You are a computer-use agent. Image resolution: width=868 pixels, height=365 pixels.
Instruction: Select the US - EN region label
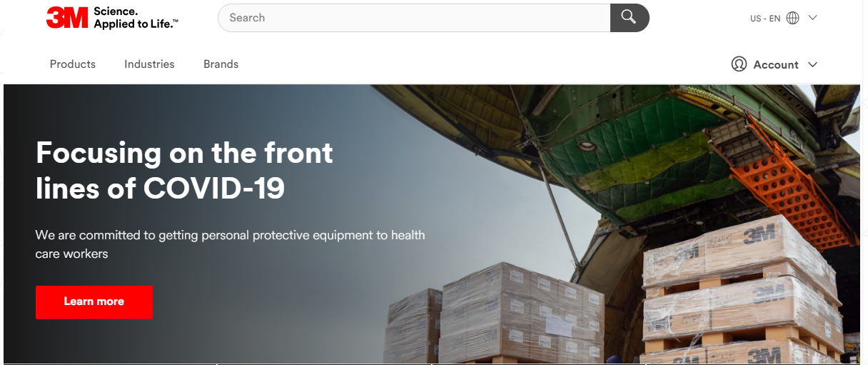tap(765, 19)
